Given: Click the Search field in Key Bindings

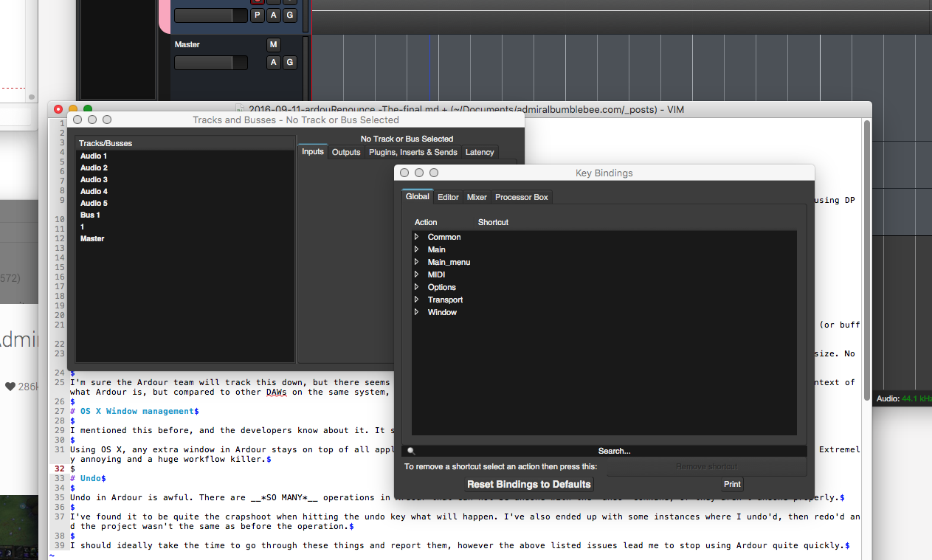Looking at the screenshot, I should (612, 451).
